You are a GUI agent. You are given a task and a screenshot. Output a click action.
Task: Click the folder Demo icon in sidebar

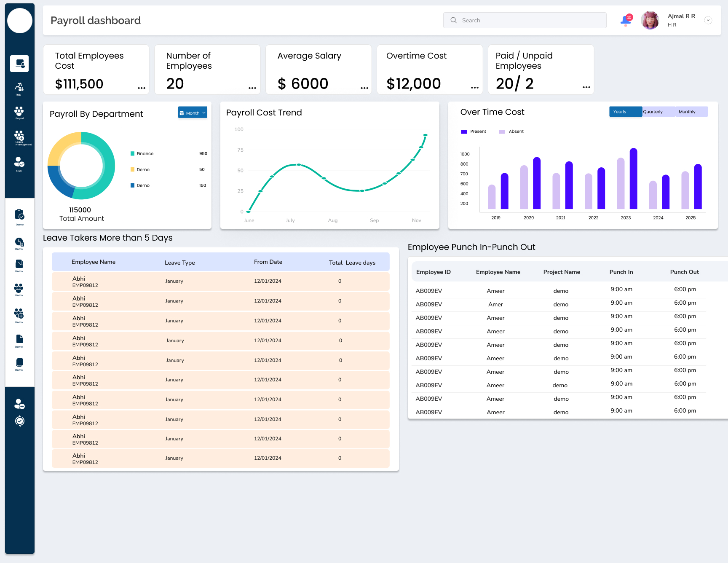click(x=19, y=265)
